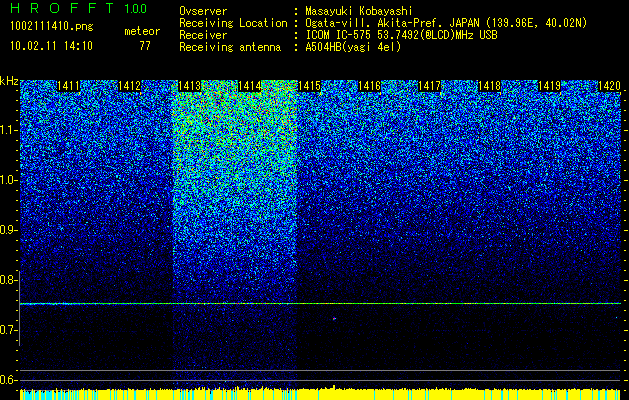
Task: Click the meteor label
Action: tap(142, 31)
